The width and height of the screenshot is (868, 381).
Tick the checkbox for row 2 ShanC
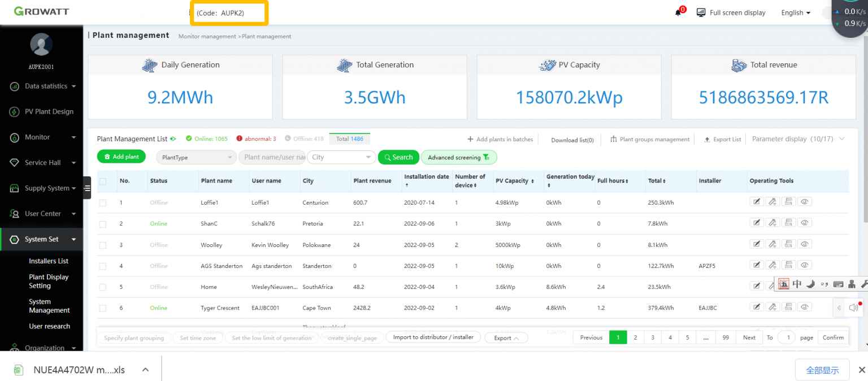[103, 224]
